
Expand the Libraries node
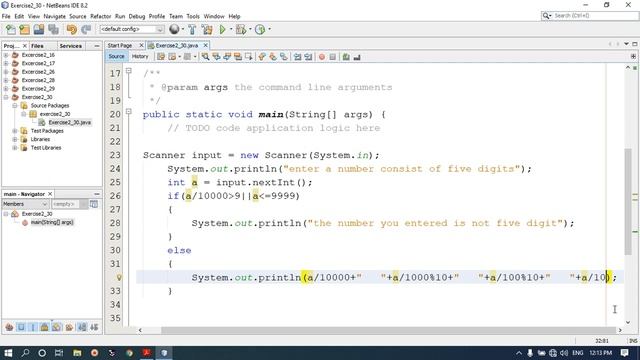[15, 139]
